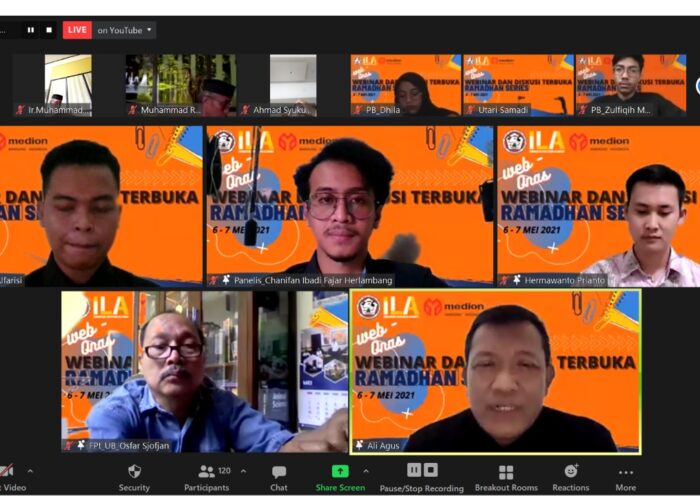
Task: Open the Chat panel
Action: pos(279,475)
